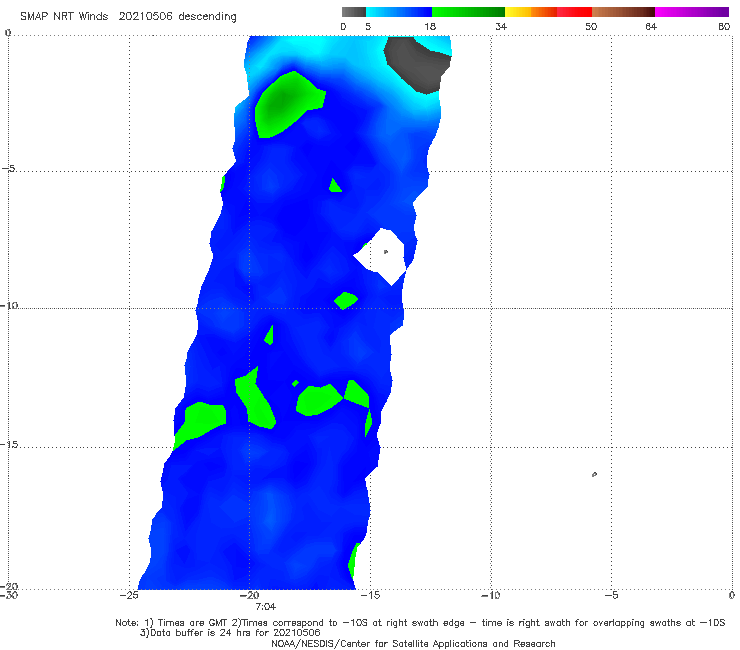Pick the magenta-purple 64–80 color bar segment

pos(692,12)
